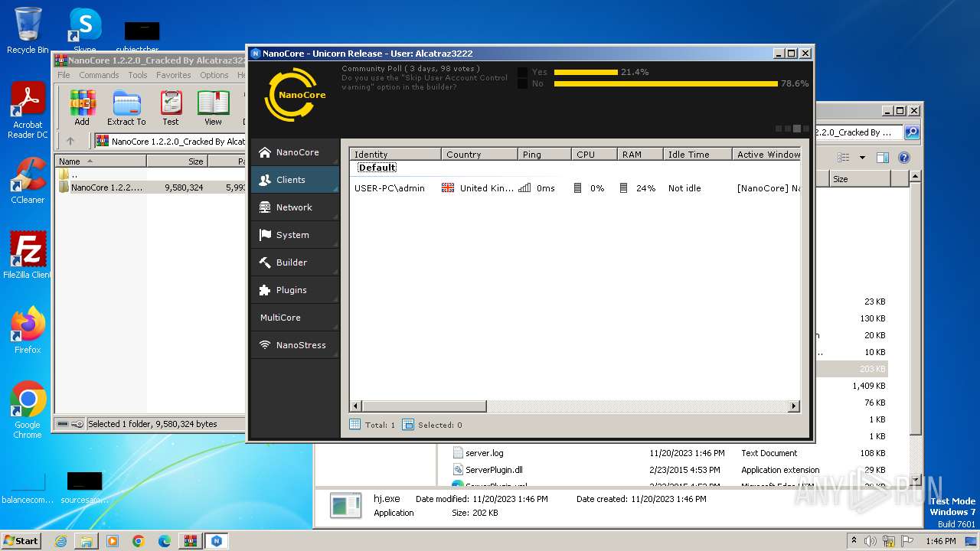
Task: Sort clients by Country column
Action: [479, 155]
